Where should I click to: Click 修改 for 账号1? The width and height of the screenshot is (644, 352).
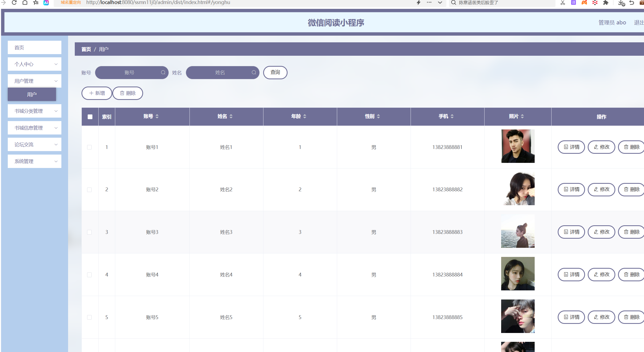coord(601,147)
